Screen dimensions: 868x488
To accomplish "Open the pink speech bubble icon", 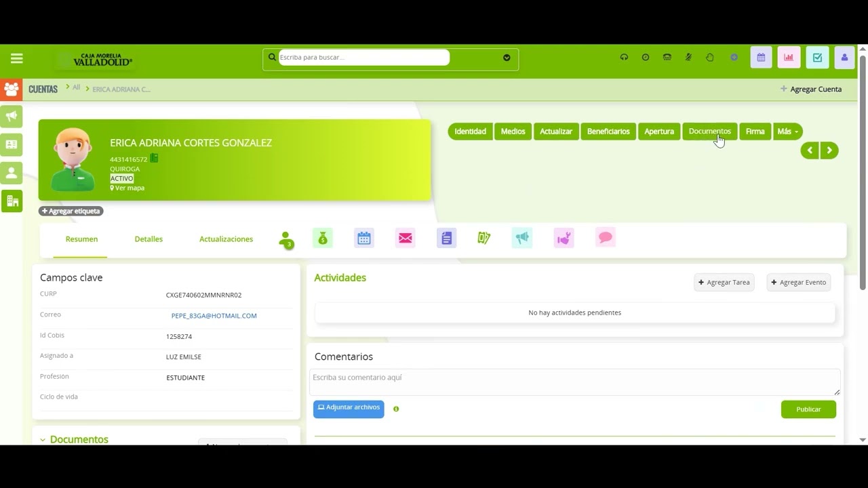I will pyautogui.click(x=606, y=237).
